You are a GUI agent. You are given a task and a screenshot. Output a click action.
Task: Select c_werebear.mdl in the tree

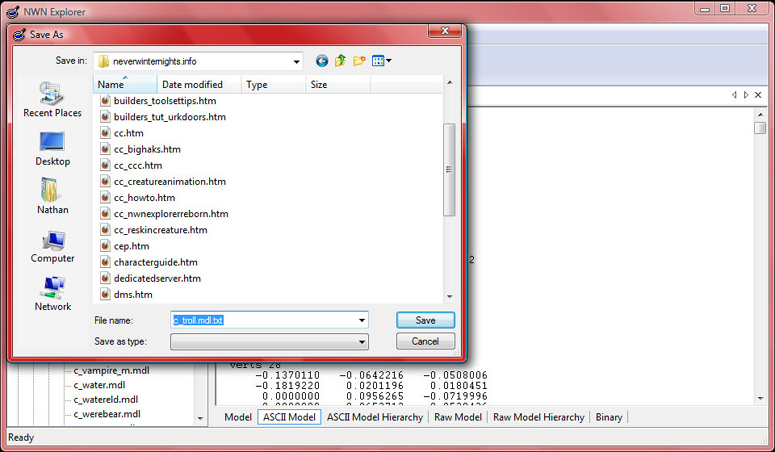click(107, 414)
